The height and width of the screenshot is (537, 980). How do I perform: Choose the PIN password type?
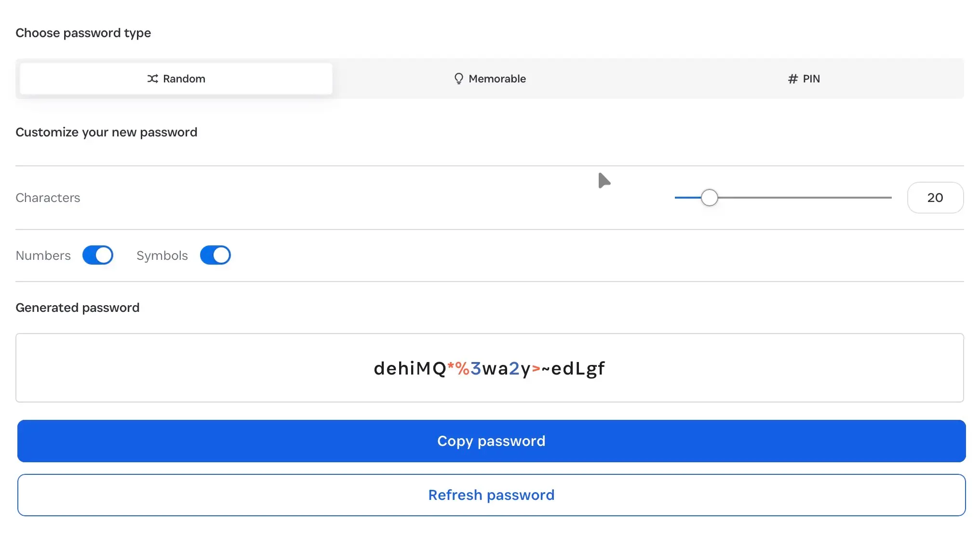(804, 79)
